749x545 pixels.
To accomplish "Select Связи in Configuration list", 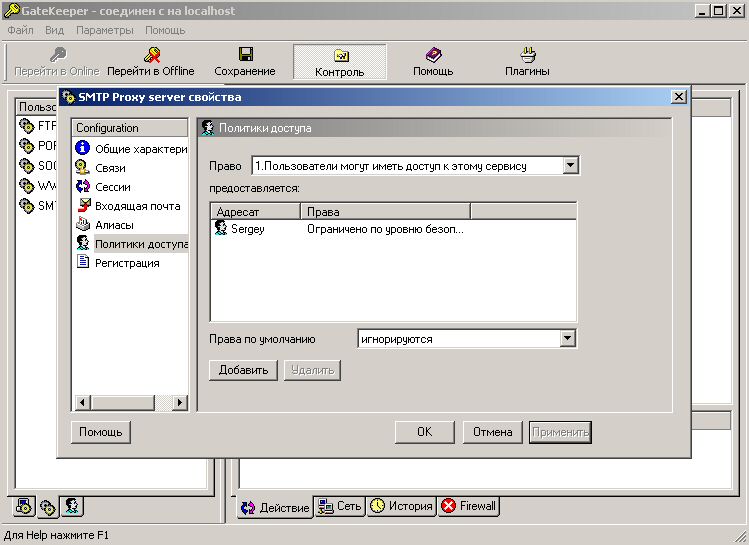I will coord(110,168).
